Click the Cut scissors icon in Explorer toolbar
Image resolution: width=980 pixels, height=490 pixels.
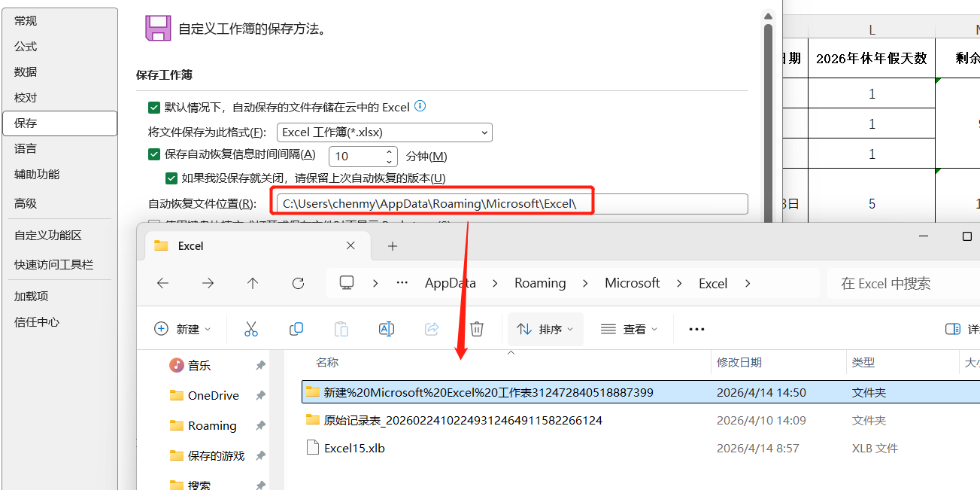point(251,329)
